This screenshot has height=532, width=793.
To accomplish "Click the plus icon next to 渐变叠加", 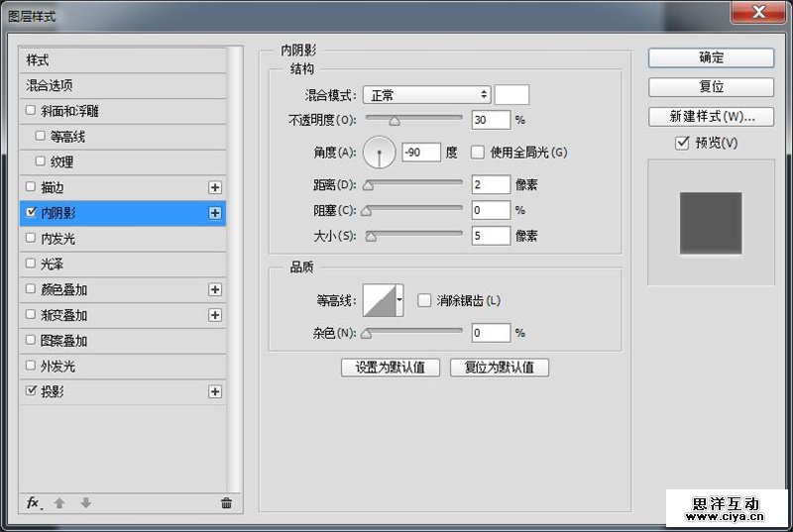I will (x=215, y=315).
